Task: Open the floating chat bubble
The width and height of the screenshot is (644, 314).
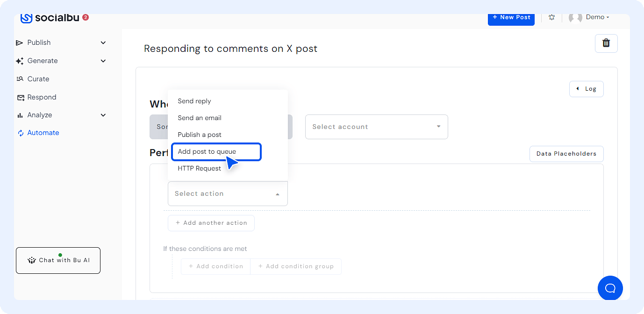Action: (x=610, y=288)
